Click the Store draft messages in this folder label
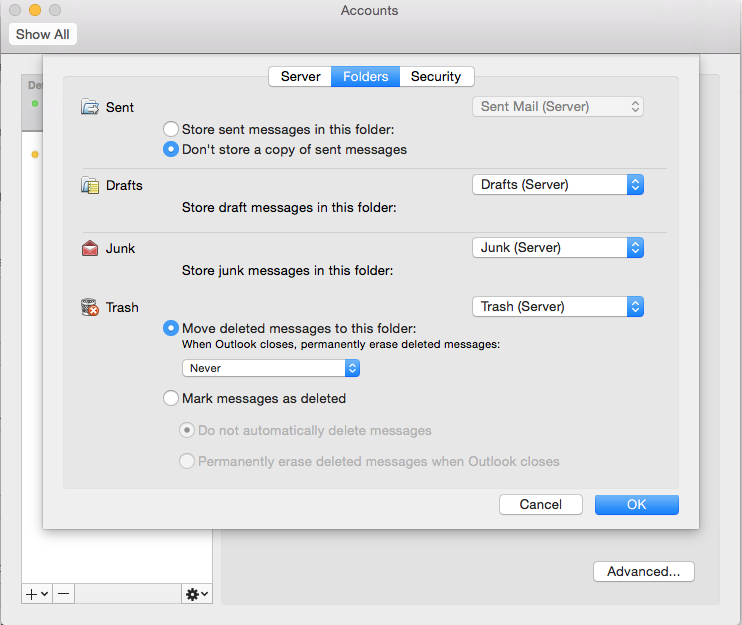Screen dimensions: 742x625 (289, 208)
